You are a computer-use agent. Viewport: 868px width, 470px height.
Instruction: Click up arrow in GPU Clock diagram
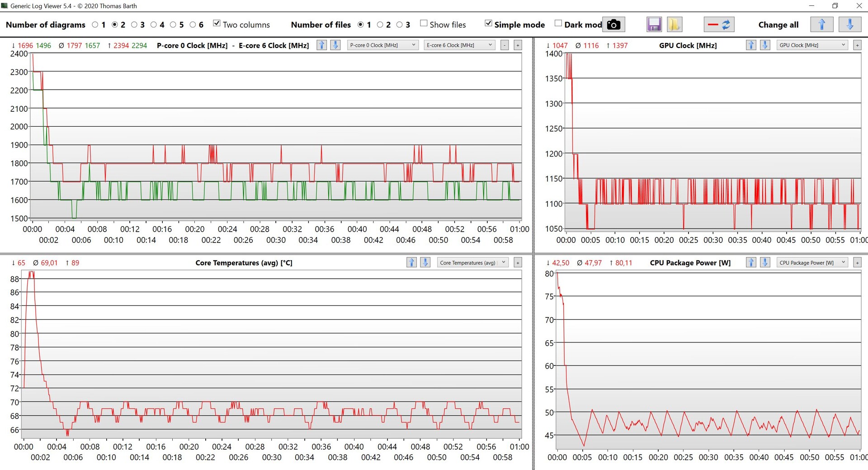coord(751,45)
